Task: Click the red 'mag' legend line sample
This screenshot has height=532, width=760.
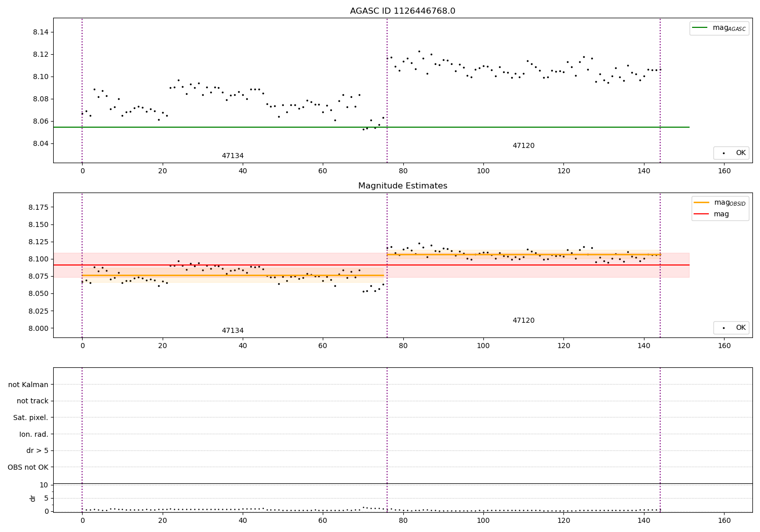Action: coord(701,214)
